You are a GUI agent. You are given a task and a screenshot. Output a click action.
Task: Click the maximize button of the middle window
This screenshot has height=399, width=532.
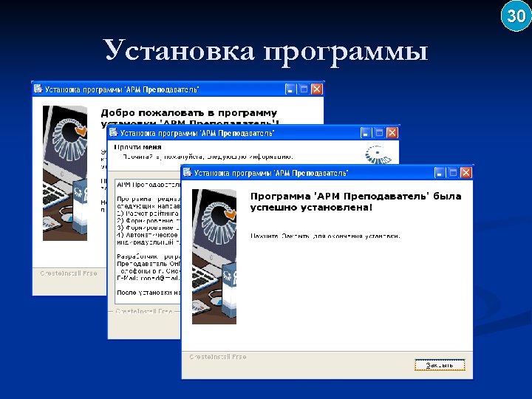click(x=379, y=133)
